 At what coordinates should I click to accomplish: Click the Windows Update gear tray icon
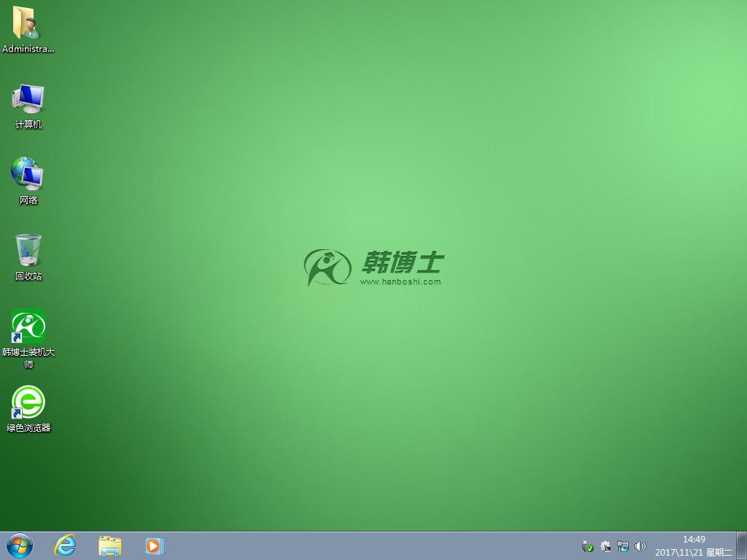tap(605, 546)
